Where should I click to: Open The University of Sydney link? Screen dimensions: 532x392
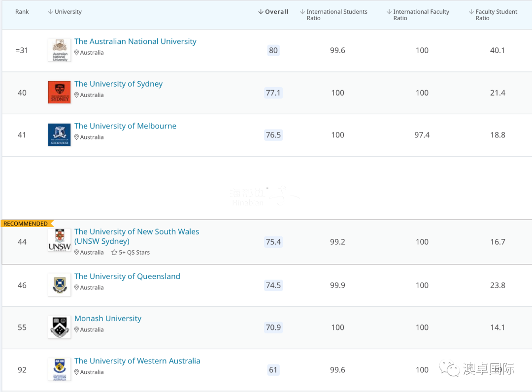tap(118, 84)
